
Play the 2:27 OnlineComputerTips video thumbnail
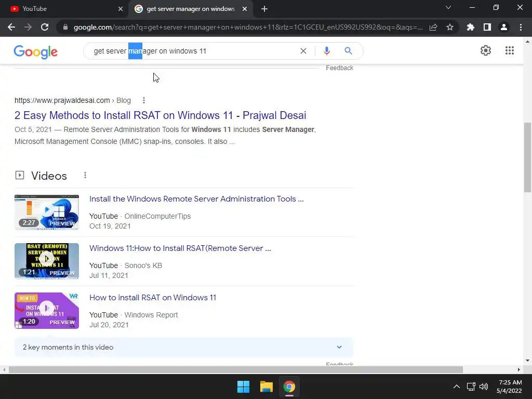(47, 212)
